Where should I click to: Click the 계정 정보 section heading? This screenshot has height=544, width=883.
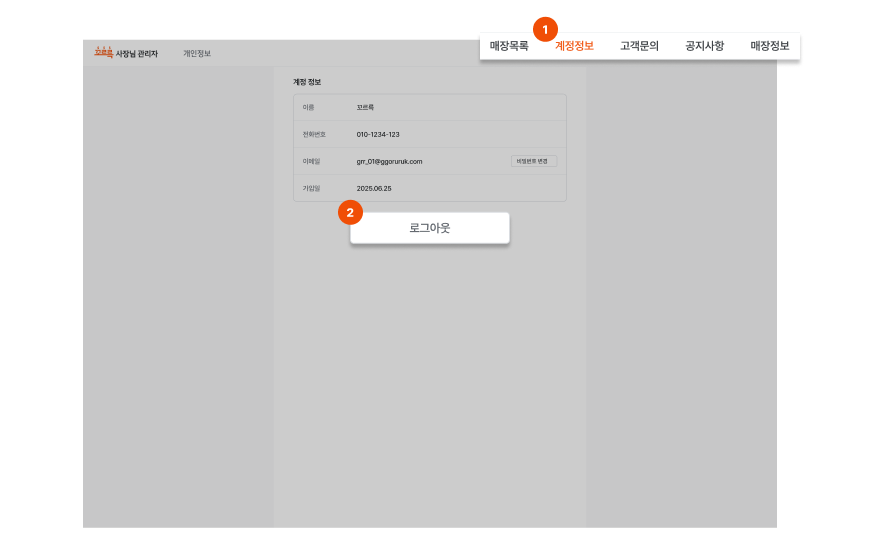coord(307,82)
